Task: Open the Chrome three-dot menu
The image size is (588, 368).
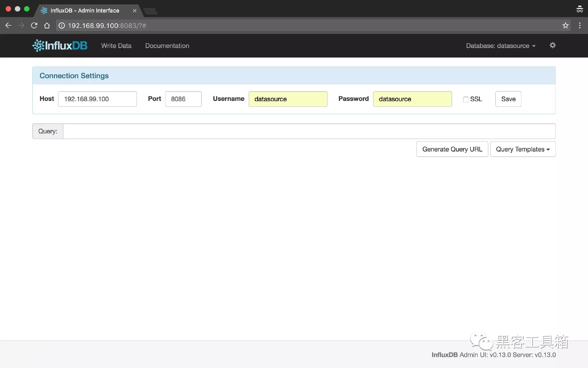Action: [x=580, y=26]
